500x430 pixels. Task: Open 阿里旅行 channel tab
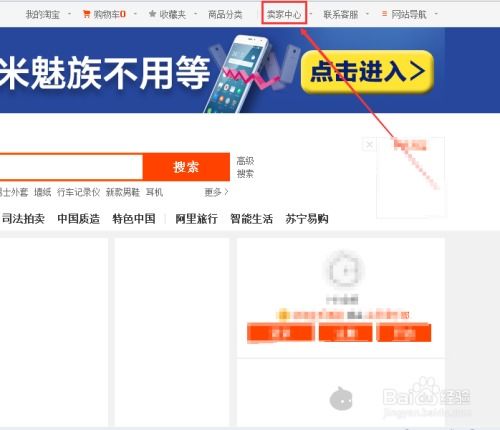coord(196,219)
